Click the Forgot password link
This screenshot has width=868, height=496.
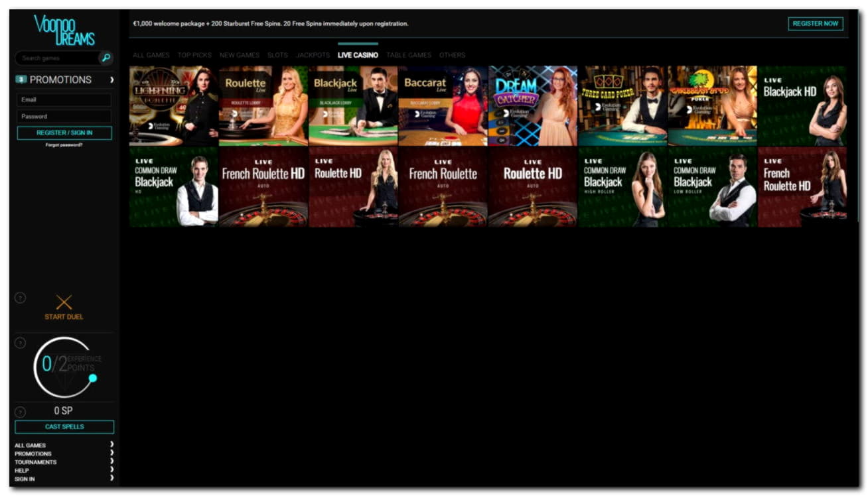64,145
